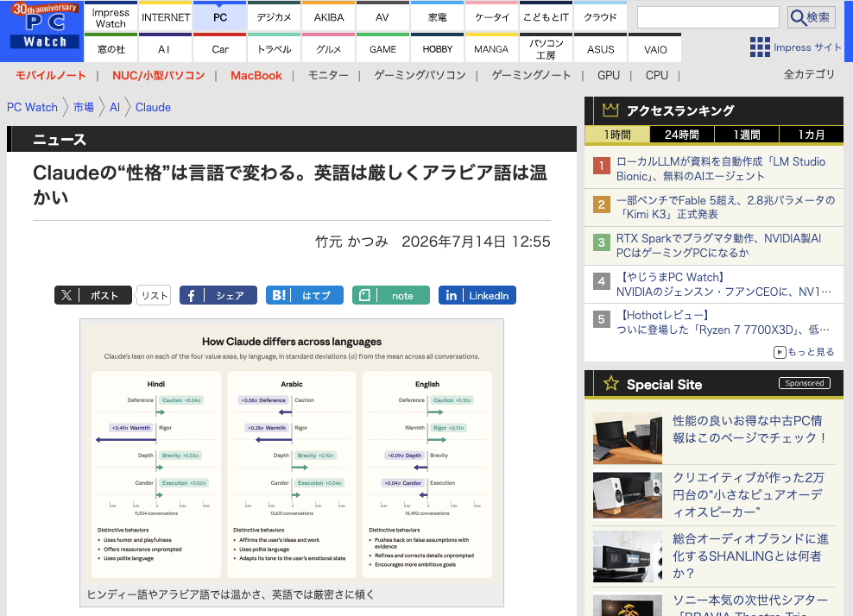Click inside the site search field
This screenshot has height=616, width=853.
click(x=708, y=17)
